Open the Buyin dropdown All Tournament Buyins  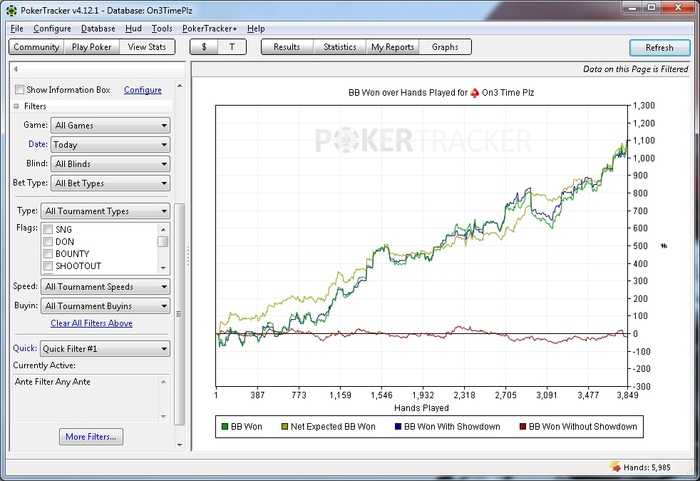(x=105, y=306)
